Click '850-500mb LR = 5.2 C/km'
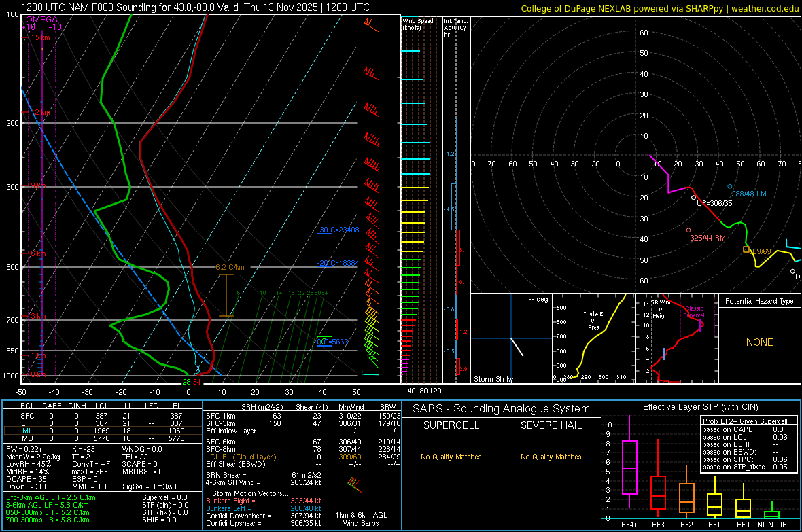This screenshot has width=802, height=532. pyautogui.click(x=48, y=512)
